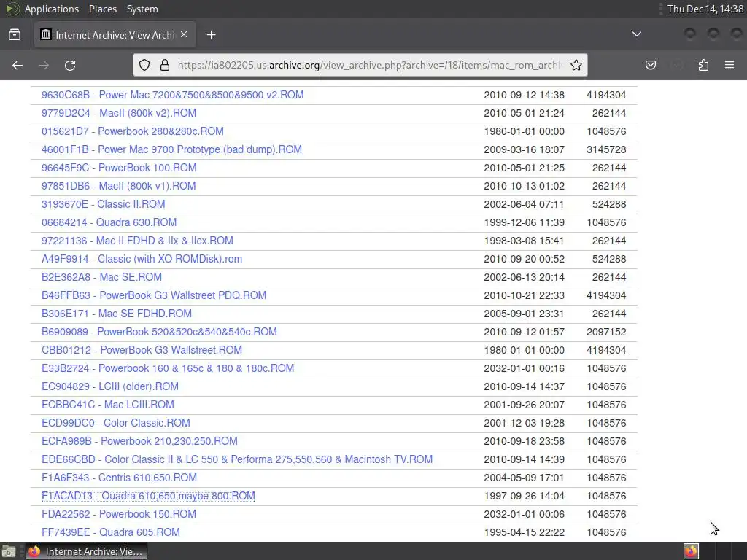Click the show desktop icon in taskbar
Viewport: 747px width, 560px height.
9,551
